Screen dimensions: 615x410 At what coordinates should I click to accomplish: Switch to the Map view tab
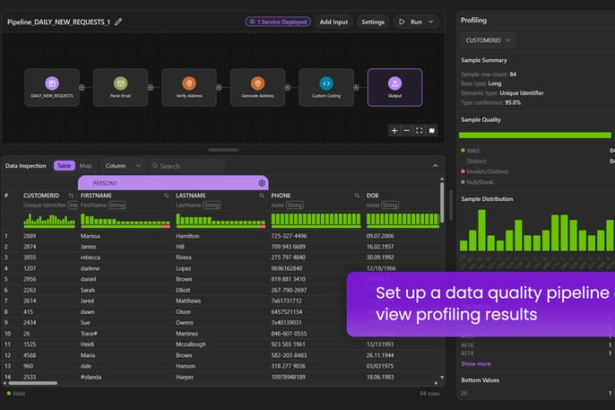(85, 166)
